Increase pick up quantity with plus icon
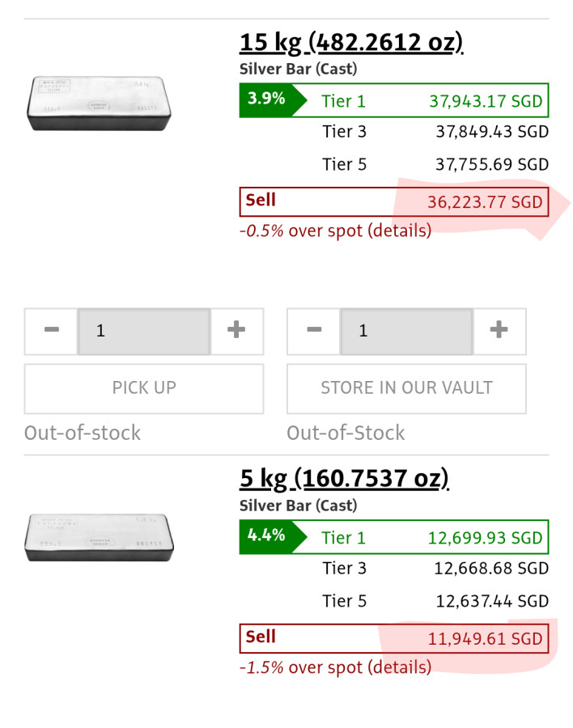This screenshot has width=573, height=728. 236,331
